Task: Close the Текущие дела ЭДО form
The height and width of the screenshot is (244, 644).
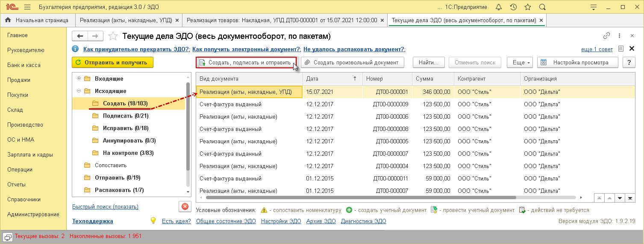Action: 632,36
